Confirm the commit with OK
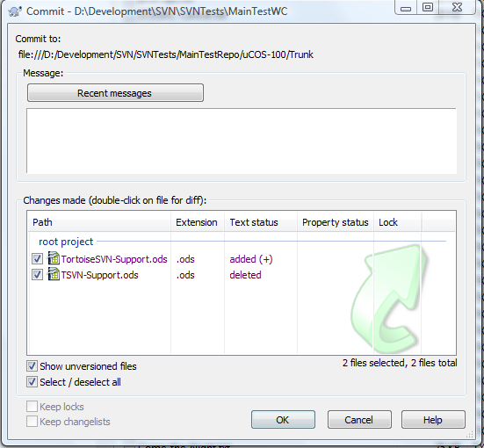The width and height of the screenshot is (484, 448). coord(283,420)
